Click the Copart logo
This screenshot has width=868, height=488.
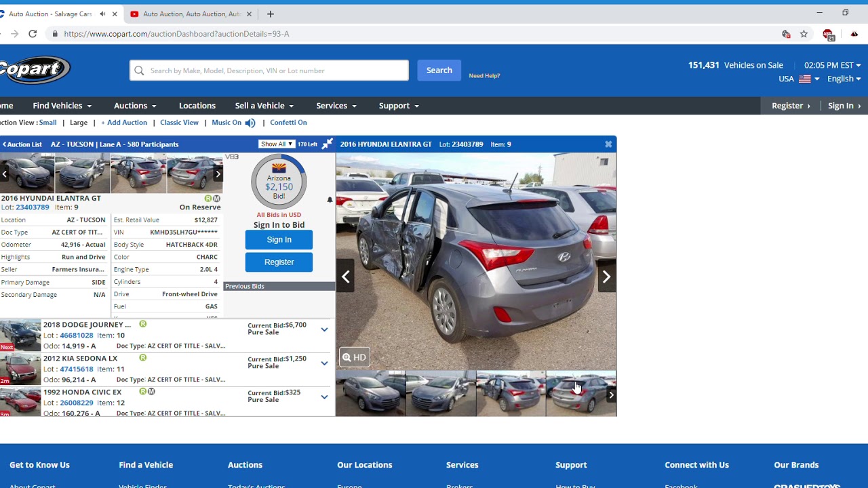(34, 70)
